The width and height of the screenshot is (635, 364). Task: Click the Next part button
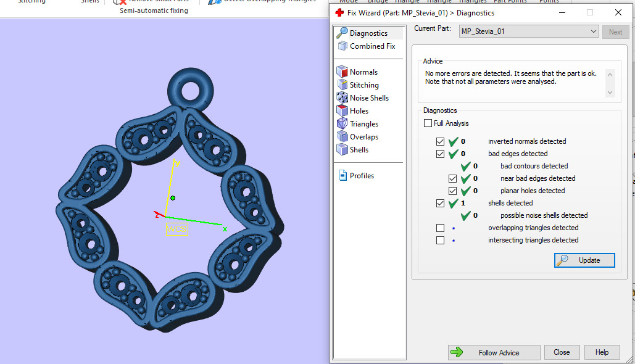615,31
